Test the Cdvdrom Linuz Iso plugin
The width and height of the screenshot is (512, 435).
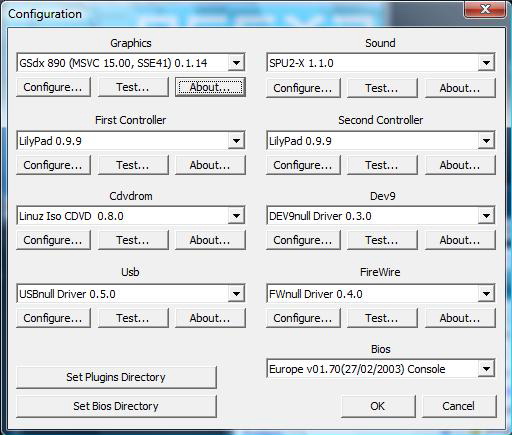pos(133,240)
